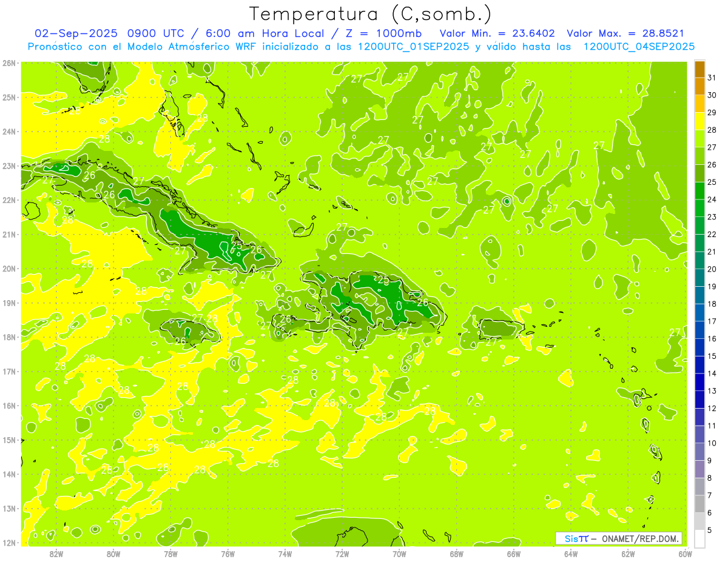Click the longitude axis label "82W"
This screenshot has height=562, width=728.
point(56,554)
